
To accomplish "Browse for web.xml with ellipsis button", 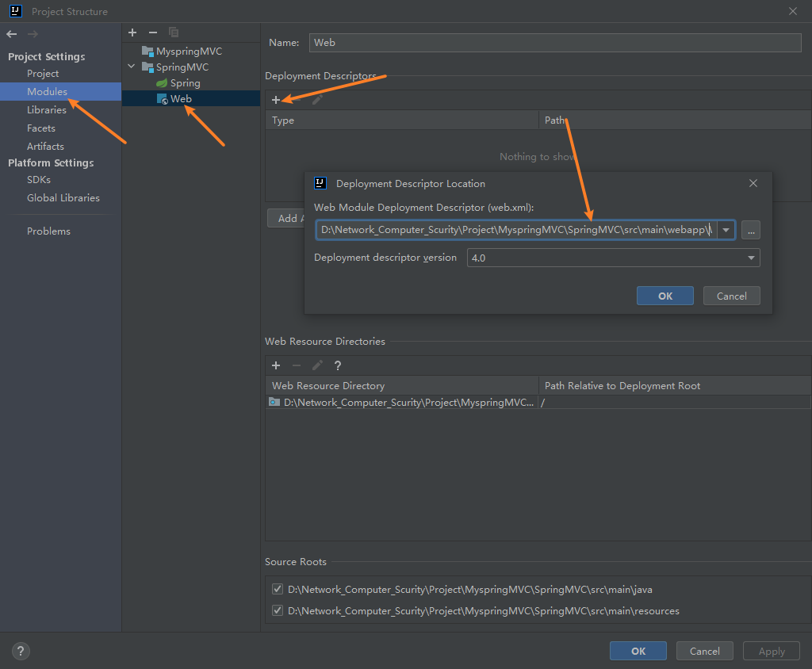I will (751, 230).
